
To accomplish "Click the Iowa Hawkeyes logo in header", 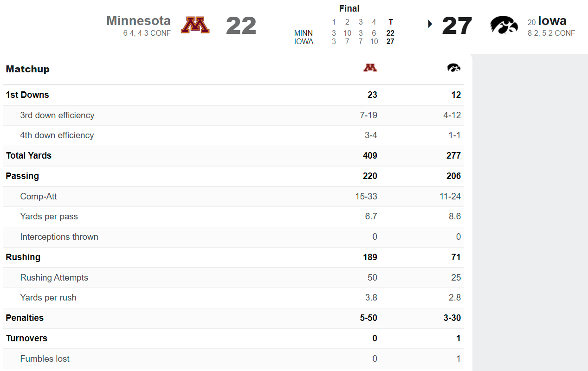I will (504, 25).
